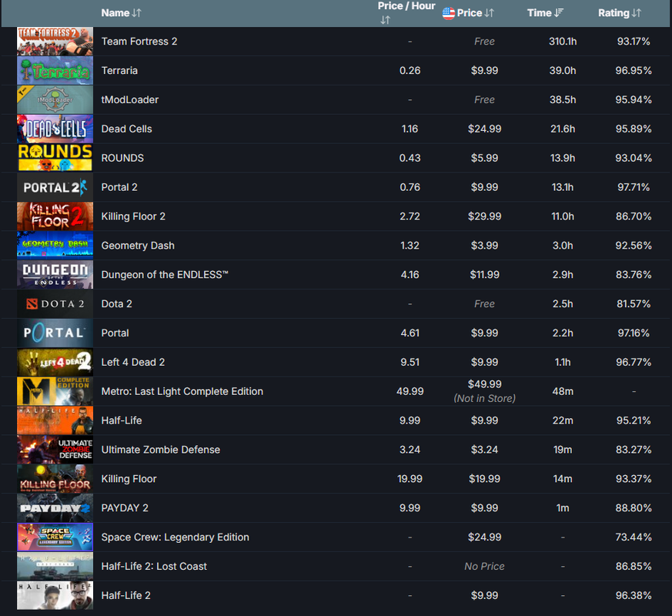Click the Space Crew: Legendary Edition name
This screenshot has width=672, height=616.
point(175,537)
